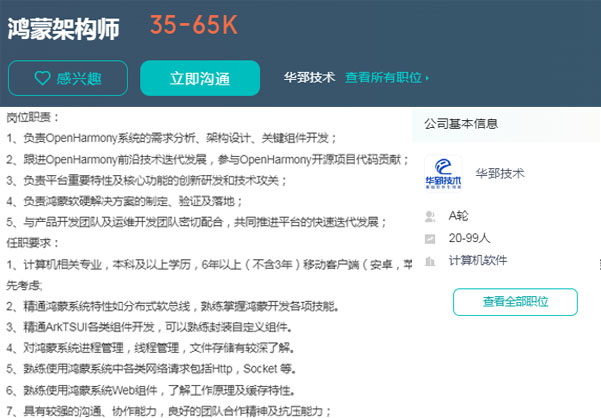Image resolution: width=601 pixels, height=418 pixels.
Task: Click the line 精通鸿蒙系统特性如分布式软总线
Action: point(172,306)
